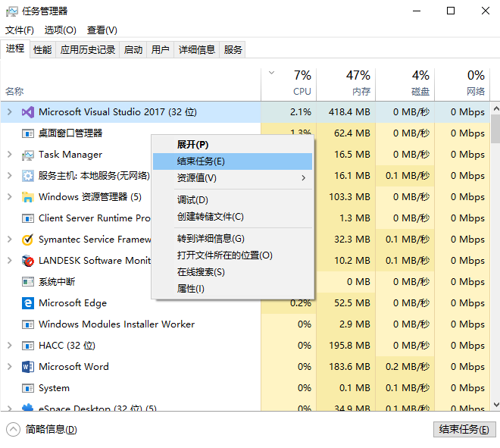Click the Windows 资源管理器 folder icon
Screen dimensions: 500x448
point(28,197)
